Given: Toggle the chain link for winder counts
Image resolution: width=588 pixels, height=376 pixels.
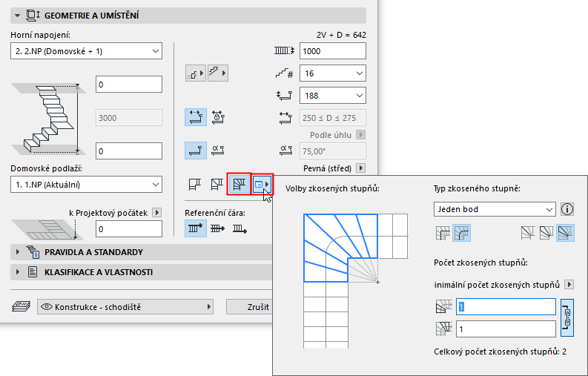Looking at the screenshot, I should point(569,317).
